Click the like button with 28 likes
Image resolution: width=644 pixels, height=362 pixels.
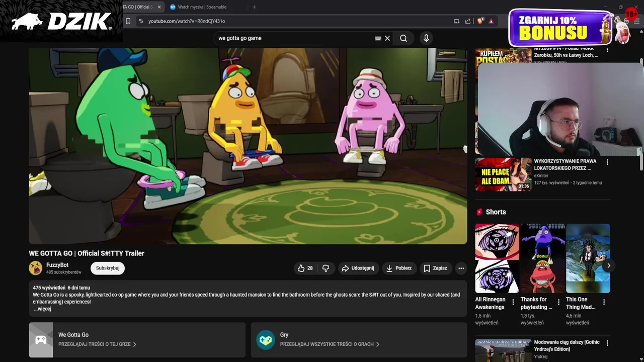306,268
